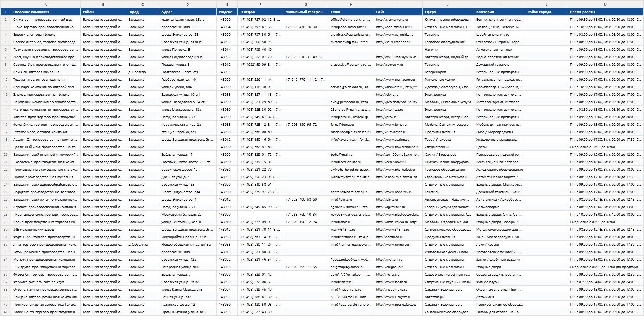Screen dimensions: 644x322
Task: Click the site cell "http://www.flowershouse.ru"
Action: [x=398, y=147]
